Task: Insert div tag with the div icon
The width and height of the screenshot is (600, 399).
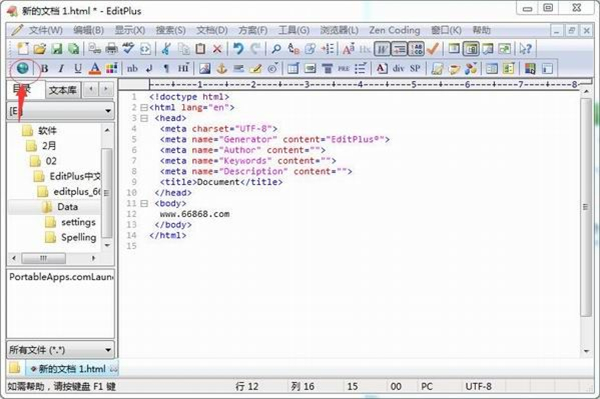Action: pyautogui.click(x=399, y=68)
